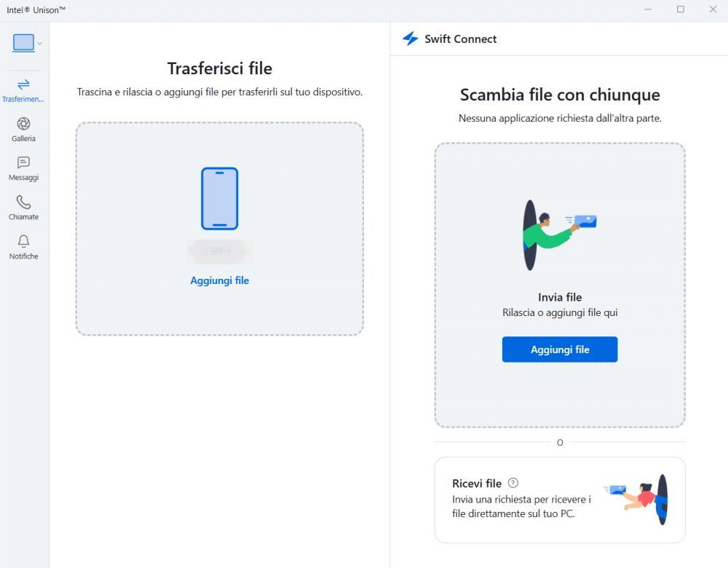This screenshot has height=568, width=728.
Task: Expand the device selector chevron
Action: click(x=40, y=44)
